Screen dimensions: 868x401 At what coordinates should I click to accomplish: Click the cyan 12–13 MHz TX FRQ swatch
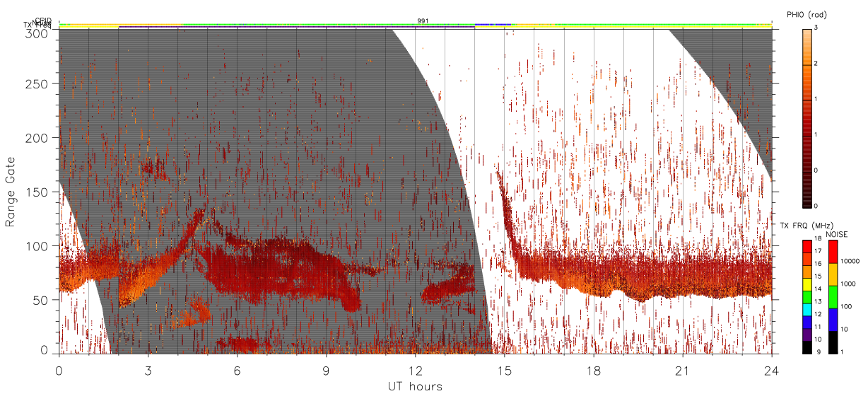(x=807, y=309)
